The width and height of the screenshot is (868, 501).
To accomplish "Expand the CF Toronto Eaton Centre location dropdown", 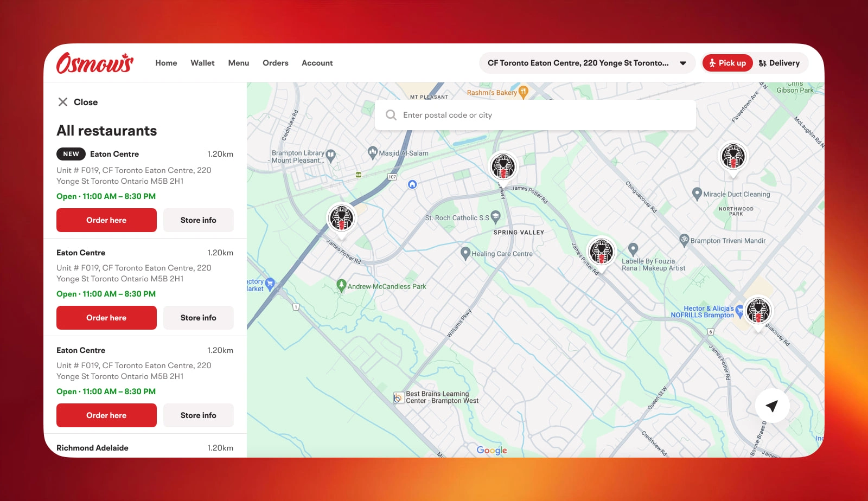I will [x=588, y=63].
